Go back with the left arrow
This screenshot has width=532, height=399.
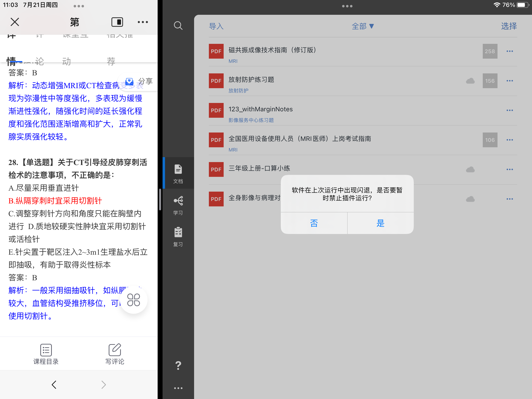(54, 384)
